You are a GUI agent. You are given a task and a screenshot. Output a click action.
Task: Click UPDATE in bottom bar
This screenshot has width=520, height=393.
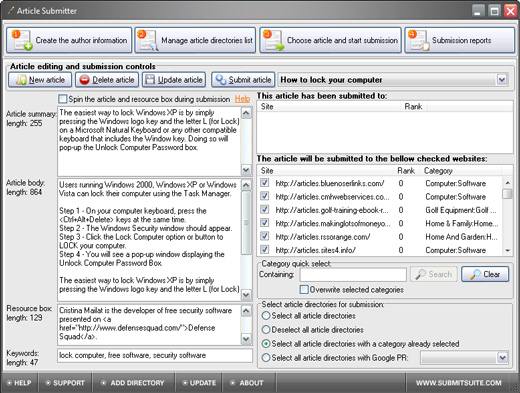[199, 383]
